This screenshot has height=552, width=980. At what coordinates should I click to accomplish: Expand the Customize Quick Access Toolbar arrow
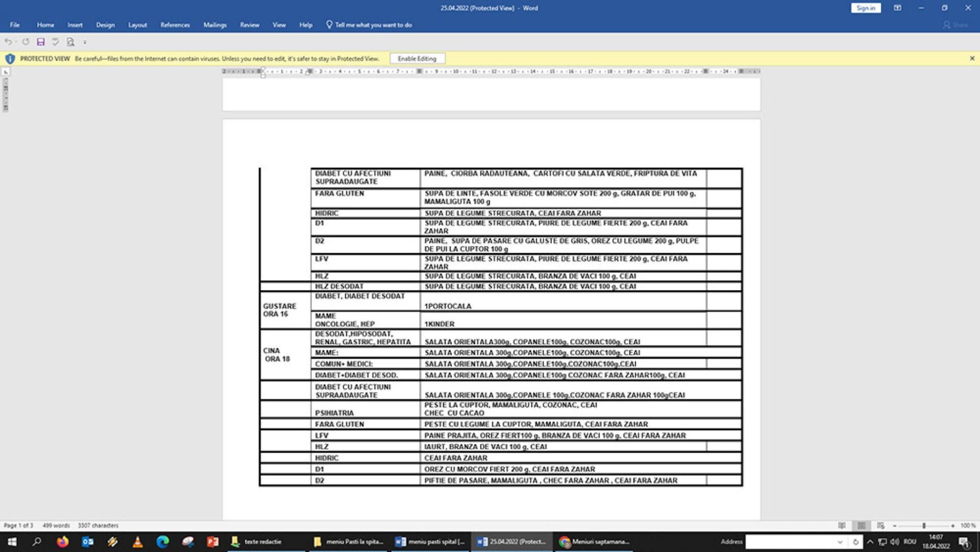pos(85,42)
